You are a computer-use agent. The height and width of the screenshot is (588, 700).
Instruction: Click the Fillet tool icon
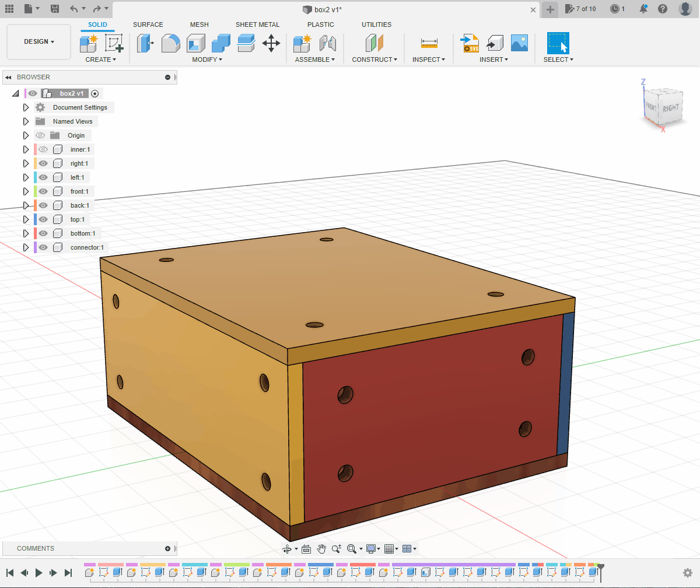coord(170,43)
